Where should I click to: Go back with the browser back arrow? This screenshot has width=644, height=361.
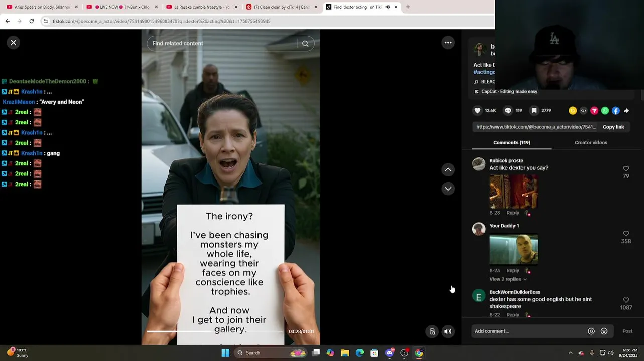click(8, 21)
